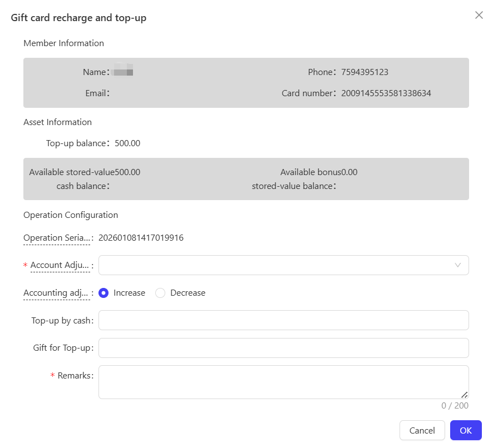Click the Cancel button
This screenshot has width=493, height=448.
coord(422,430)
